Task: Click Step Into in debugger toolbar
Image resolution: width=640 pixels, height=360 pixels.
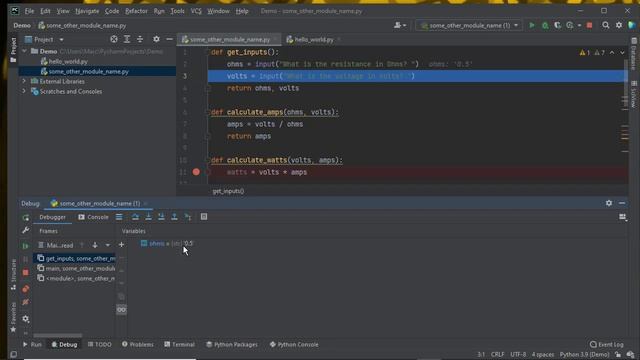Action: tap(149, 217)
